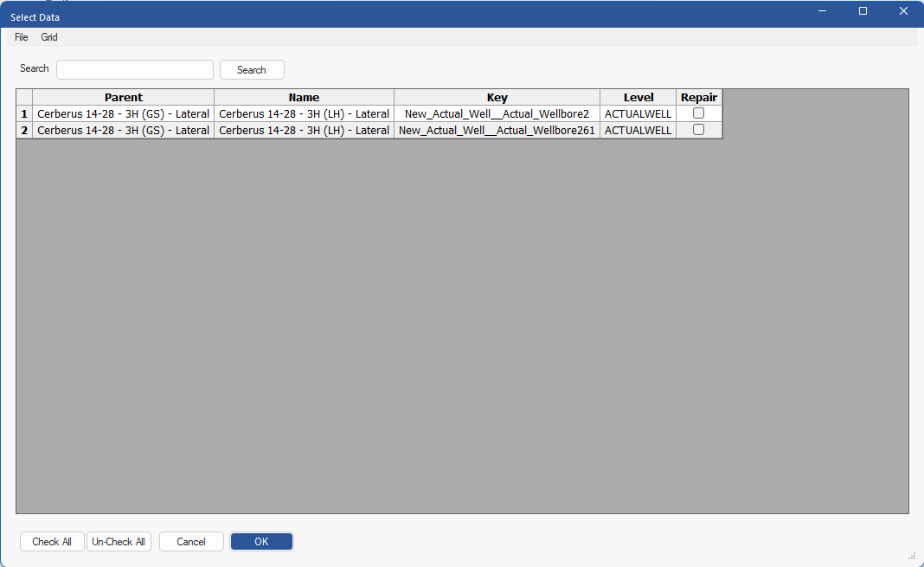Viewport: 924px width, 567px height.
Task: Cancel the Select Data dialog
Action: [x=191, y=542]
